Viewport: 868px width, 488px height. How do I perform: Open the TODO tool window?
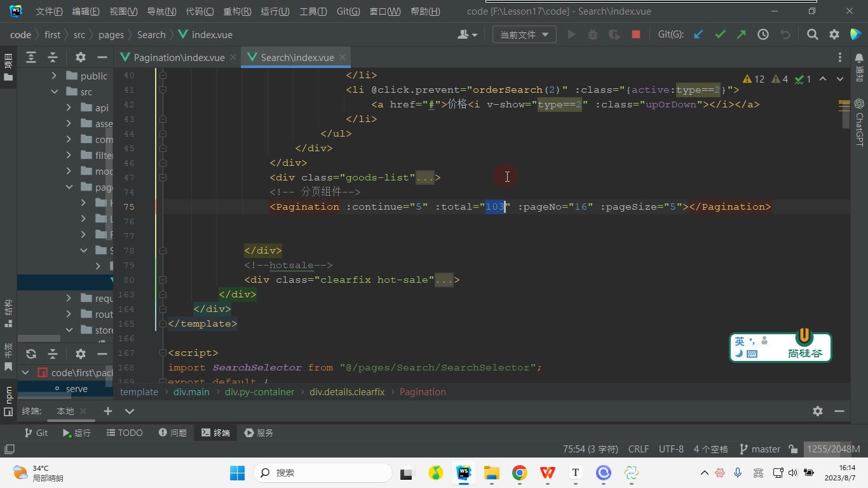(125, 433)
